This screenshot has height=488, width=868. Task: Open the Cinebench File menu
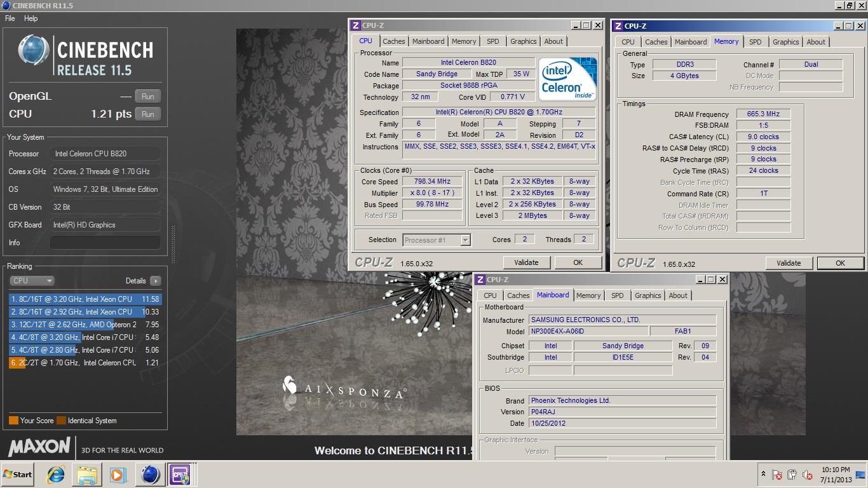tap(10, 18)
